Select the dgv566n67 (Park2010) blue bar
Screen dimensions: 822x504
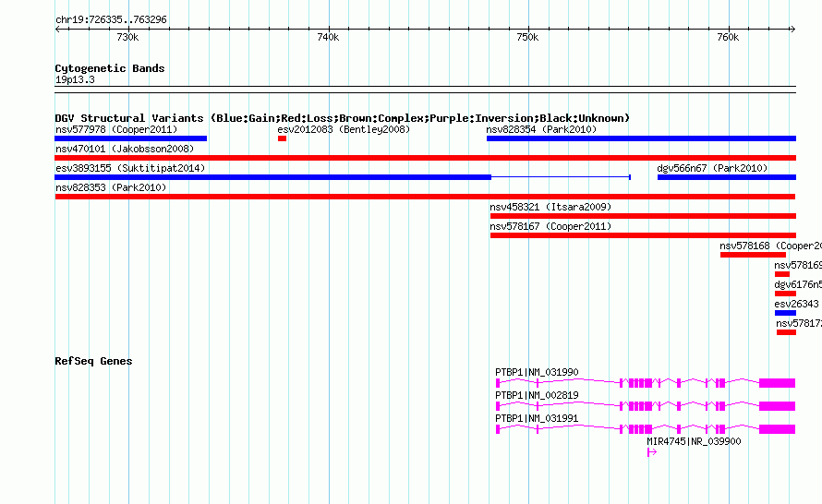coord(727,177)
